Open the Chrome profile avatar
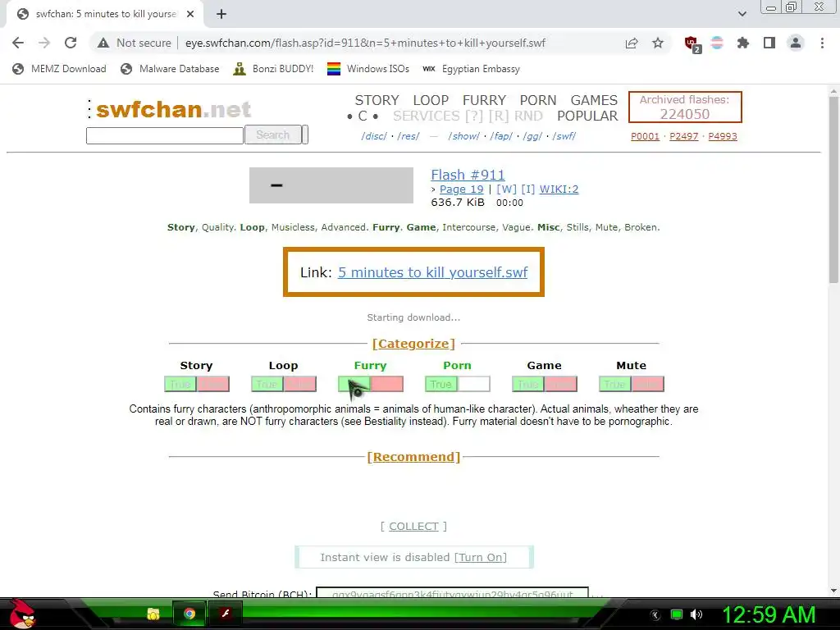This screenshot has height=630, width=840. 796,43
